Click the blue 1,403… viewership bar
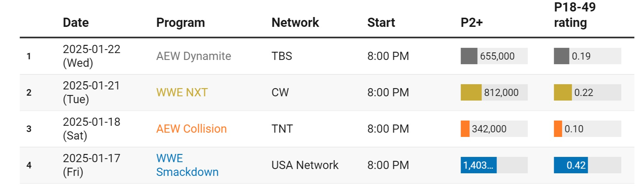The width and height of the screenshot is (644, 189). 478,165
